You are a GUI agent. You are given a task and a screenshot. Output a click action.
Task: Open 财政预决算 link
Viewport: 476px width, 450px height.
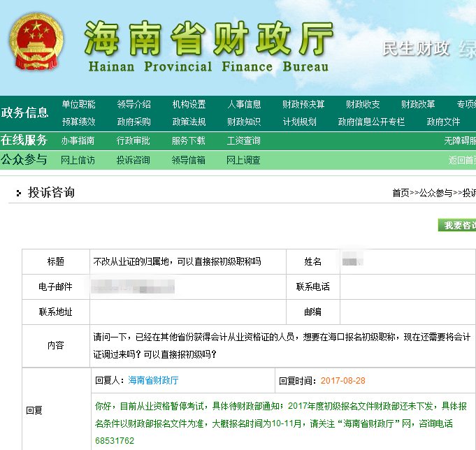303,105
